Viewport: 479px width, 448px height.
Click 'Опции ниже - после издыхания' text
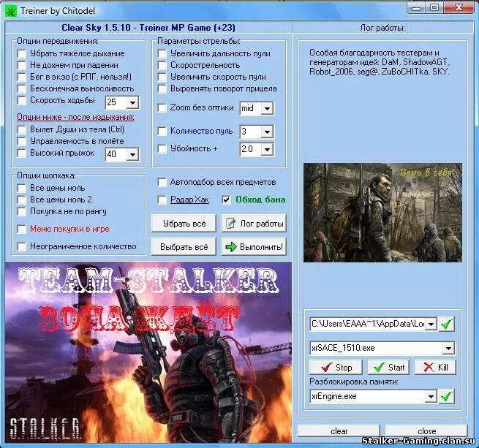(75, 117)
